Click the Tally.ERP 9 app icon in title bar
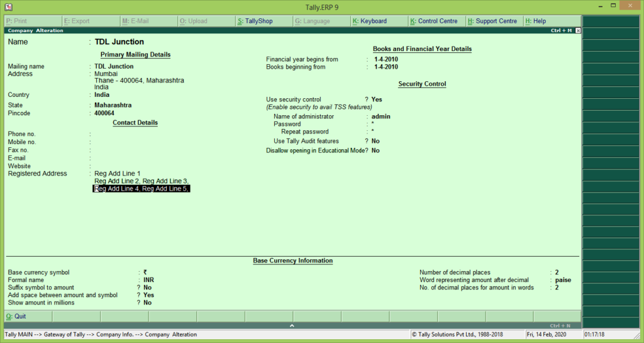Image resolution: width=644 pixels, height=343 pixels. pos(8,7)
